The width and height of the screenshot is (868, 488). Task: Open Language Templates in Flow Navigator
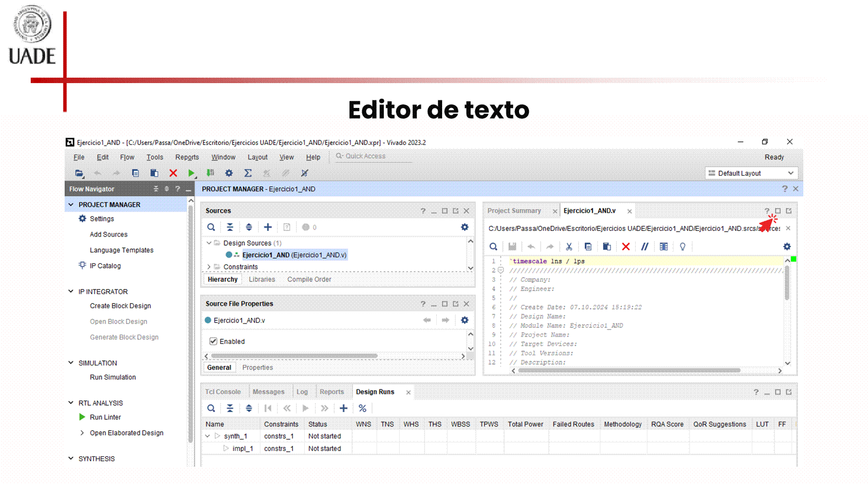click(121, 250)
